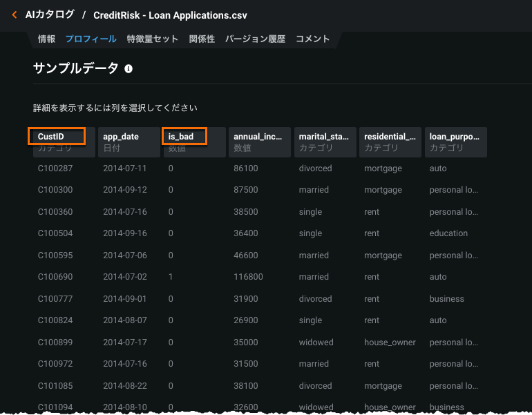Click the education loan purpose cell
The width and height of the screenshot is (532, 415).
pyautogui.click(x=448, y=233)
